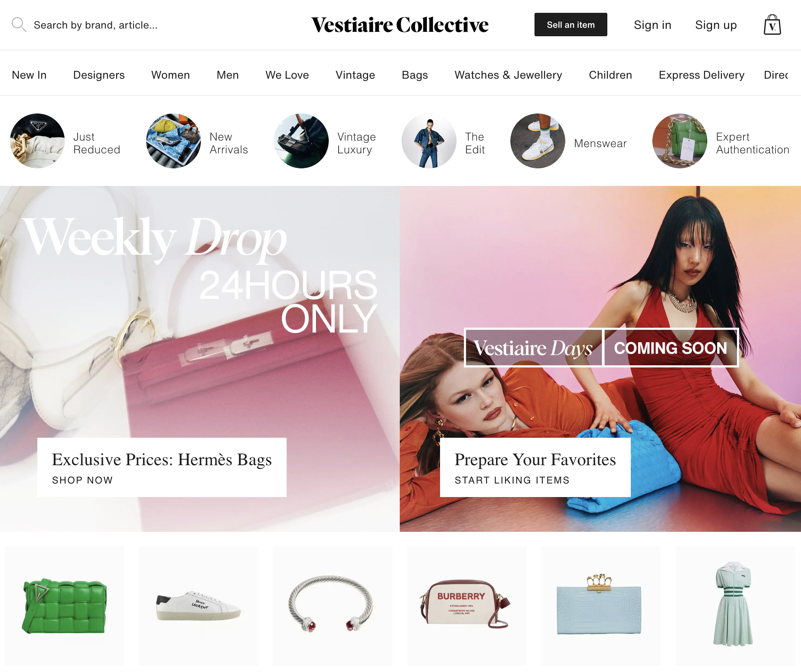Screen dimensions: 801x672
Task: Click the Sell an item button
Action: point(571,25)
